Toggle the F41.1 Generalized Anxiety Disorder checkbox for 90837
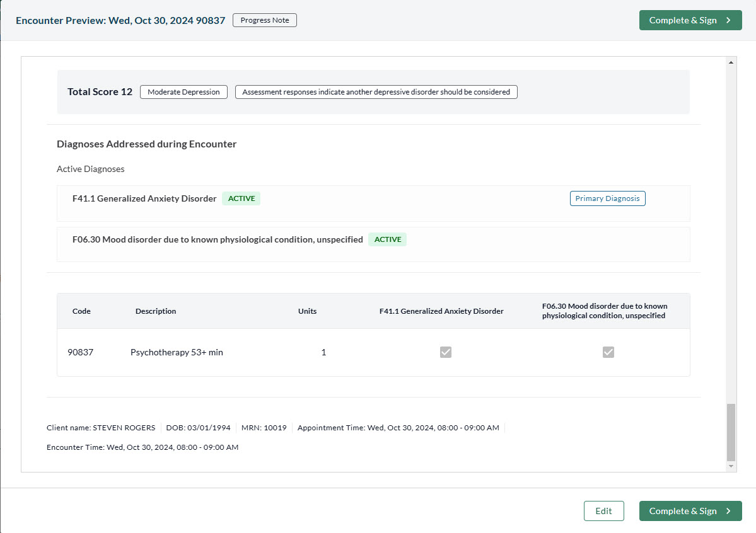Image resolution: width=756 pixels, height=533 pixels. [446, 352]
